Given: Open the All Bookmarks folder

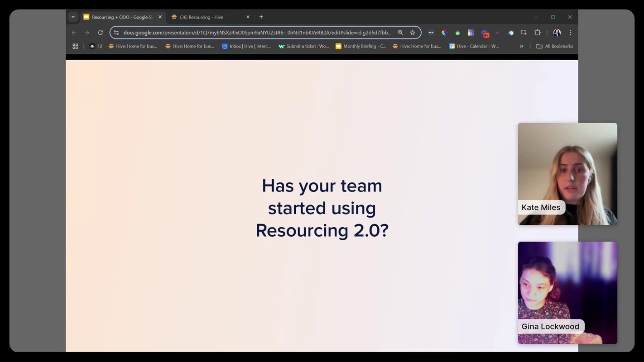Looking at the screenshot, I should click(x=554, y=46).
